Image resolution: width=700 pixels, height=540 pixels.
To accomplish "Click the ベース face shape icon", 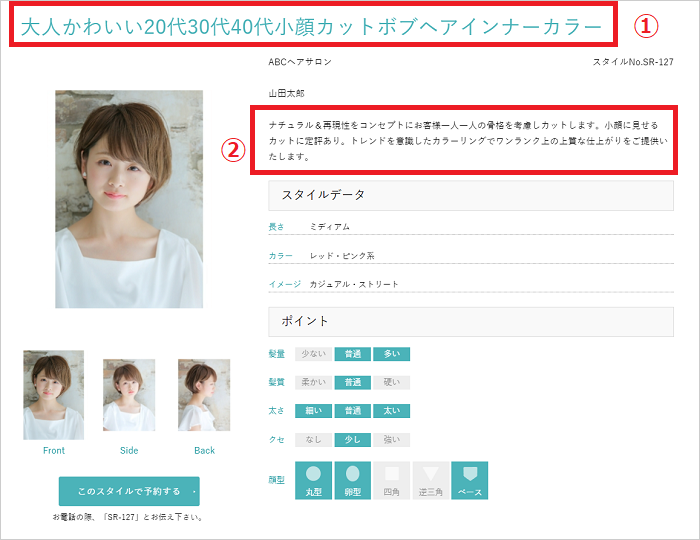I will (470, 480).
